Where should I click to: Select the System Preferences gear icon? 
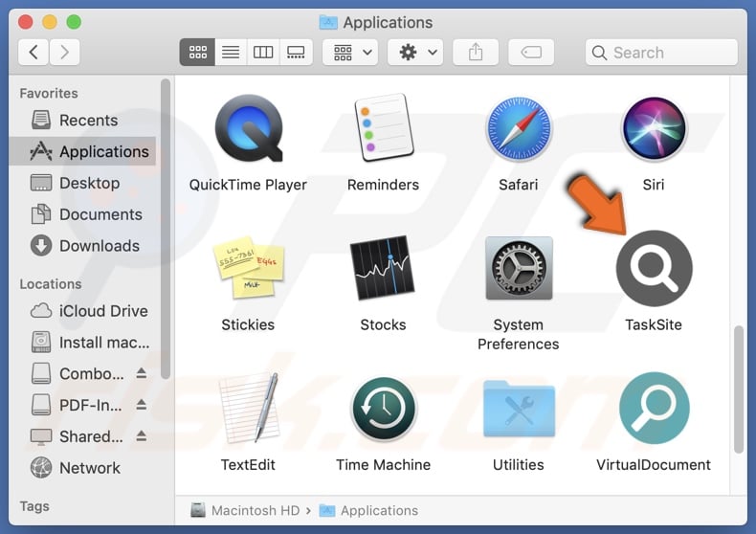pyautogui.click(x=519, y=268)
